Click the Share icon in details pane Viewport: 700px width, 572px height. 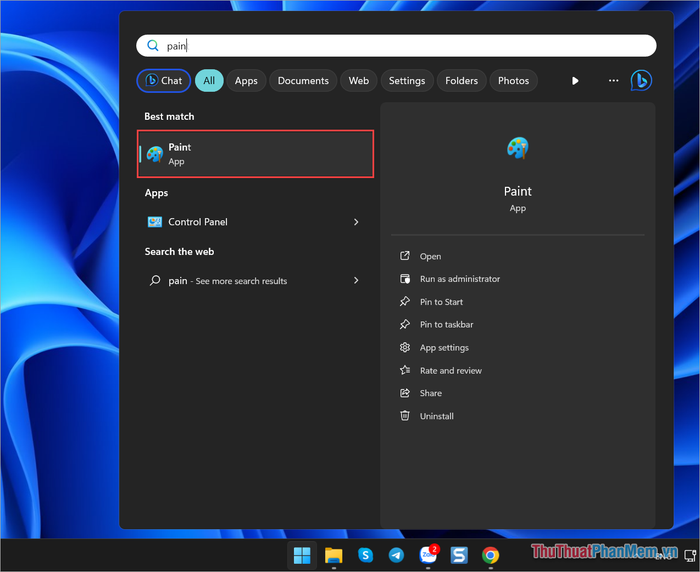pyautogui.click(x=404, y=393)
